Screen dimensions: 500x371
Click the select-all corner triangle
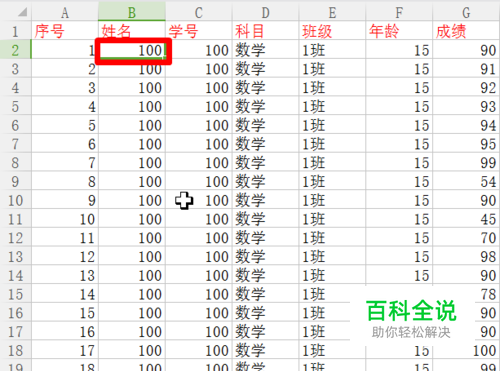click(22, 13)
